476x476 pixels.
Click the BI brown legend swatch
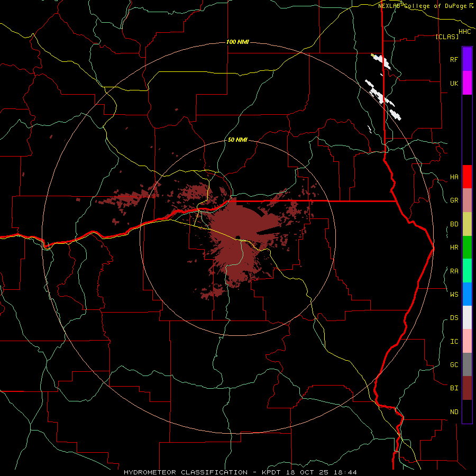(x=467, y=388)
